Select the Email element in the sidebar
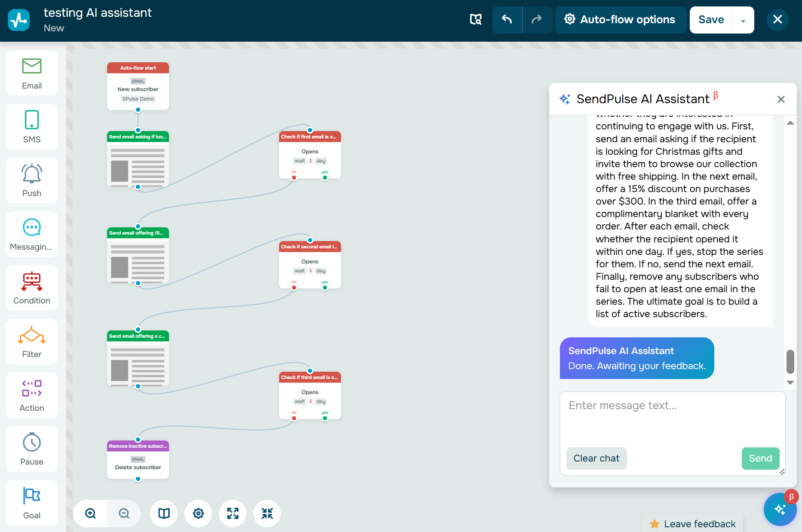The height and width of the screenshot is (532, 802). click(x=31, y=73)
